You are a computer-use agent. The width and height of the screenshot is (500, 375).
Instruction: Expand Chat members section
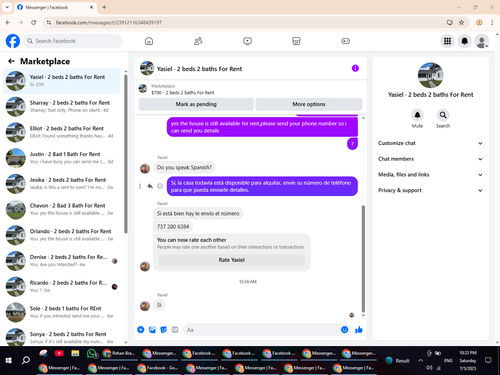coord(430,159)
